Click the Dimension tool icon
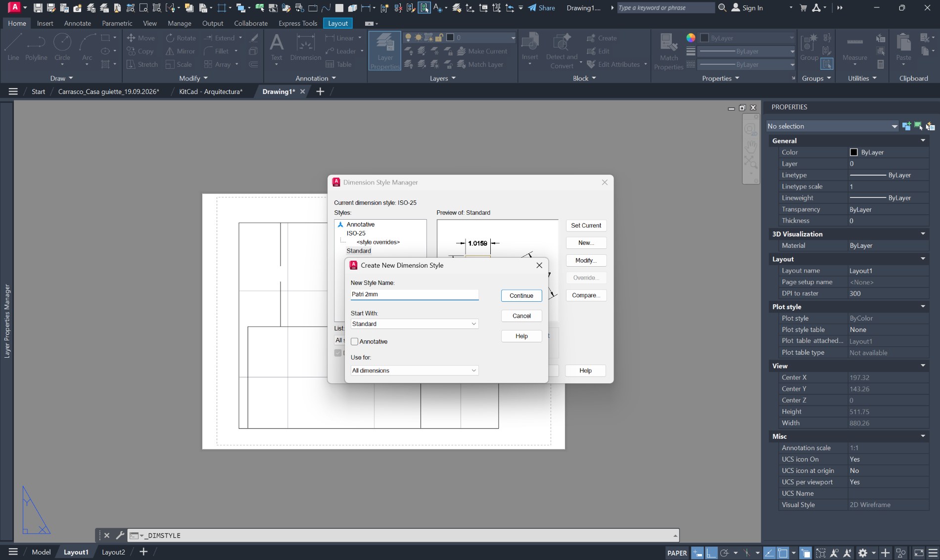The height and width of the screenshot is (560, 940). tap(306, 47)
